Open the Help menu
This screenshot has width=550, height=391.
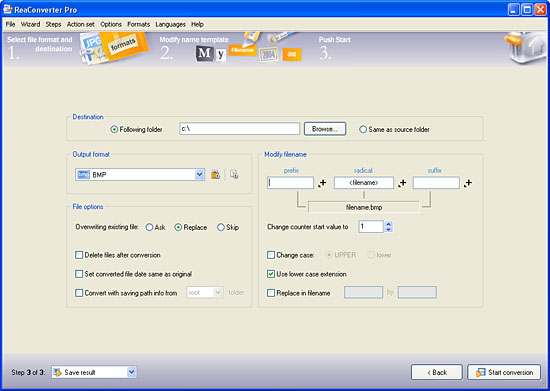(197, 24)
